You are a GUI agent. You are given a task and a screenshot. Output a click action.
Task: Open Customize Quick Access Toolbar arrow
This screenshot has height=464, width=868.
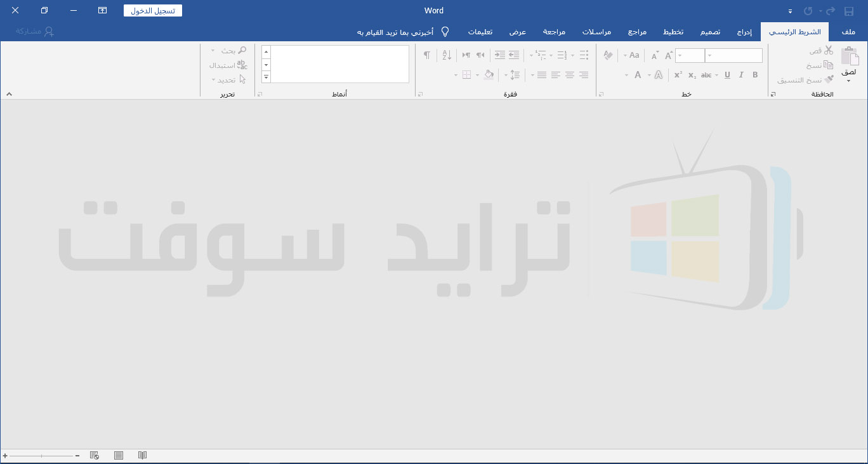tap(790, 11)
